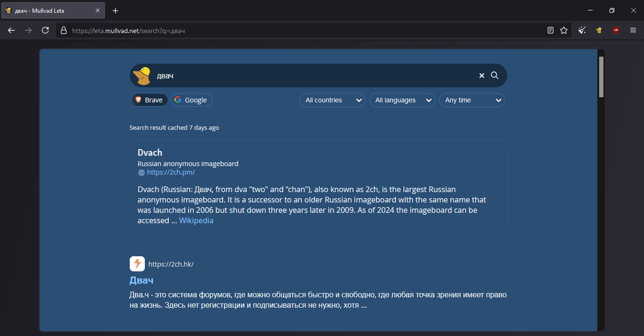Click the Mullvad mole logo in search box
This screenshot has height=336, width=644.
pos(142,76)
